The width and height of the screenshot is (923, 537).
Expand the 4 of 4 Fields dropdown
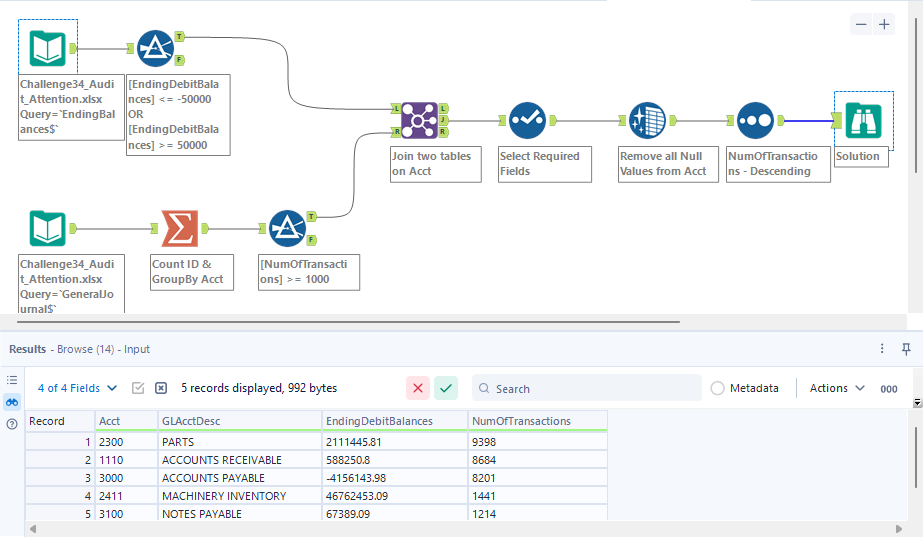pos(77,388)
